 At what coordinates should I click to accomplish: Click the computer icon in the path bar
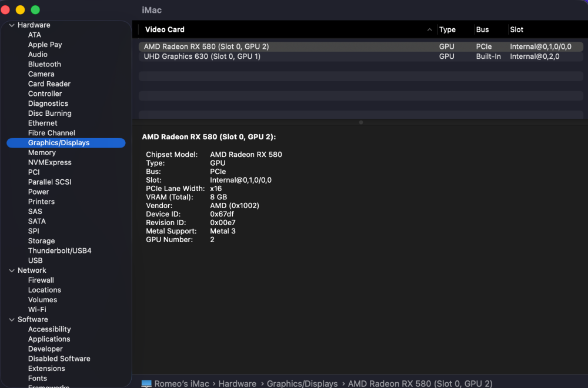pos(146,383)
